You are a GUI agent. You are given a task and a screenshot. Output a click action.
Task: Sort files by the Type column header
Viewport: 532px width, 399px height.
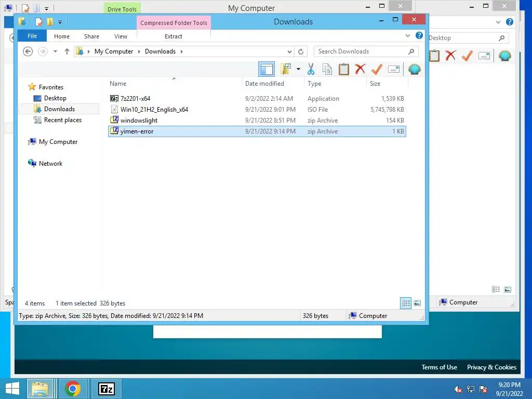click(x=335, y=84)
